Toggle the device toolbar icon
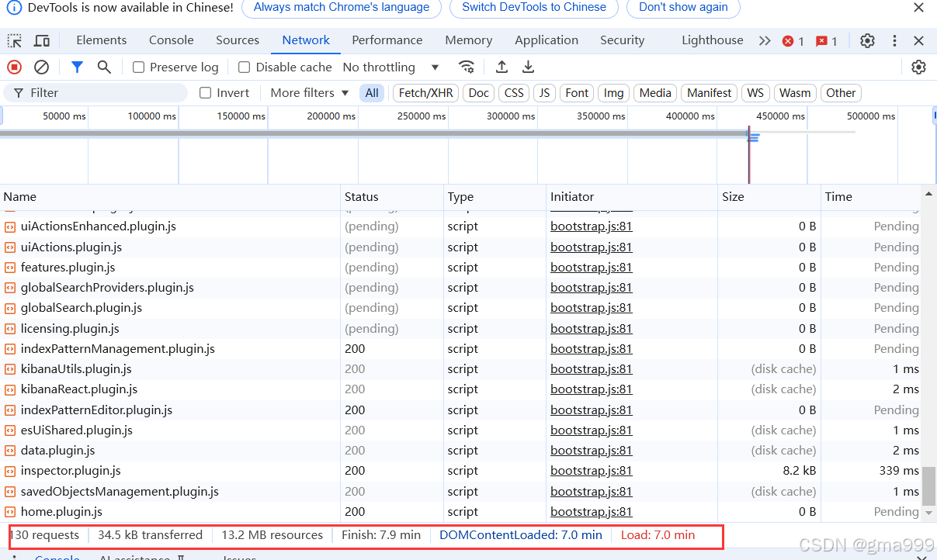This screenshot has width=937, height=560. point(42,41)
